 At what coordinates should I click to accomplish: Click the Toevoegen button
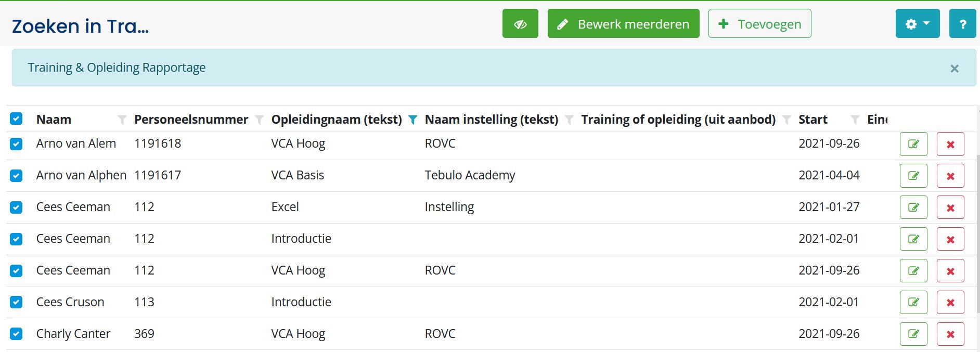(759, 23)
